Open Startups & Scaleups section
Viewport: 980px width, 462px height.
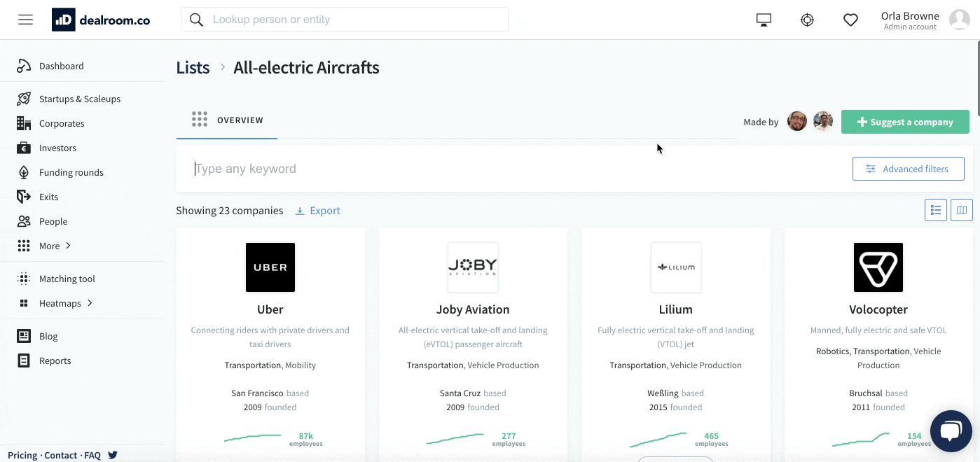80,99
